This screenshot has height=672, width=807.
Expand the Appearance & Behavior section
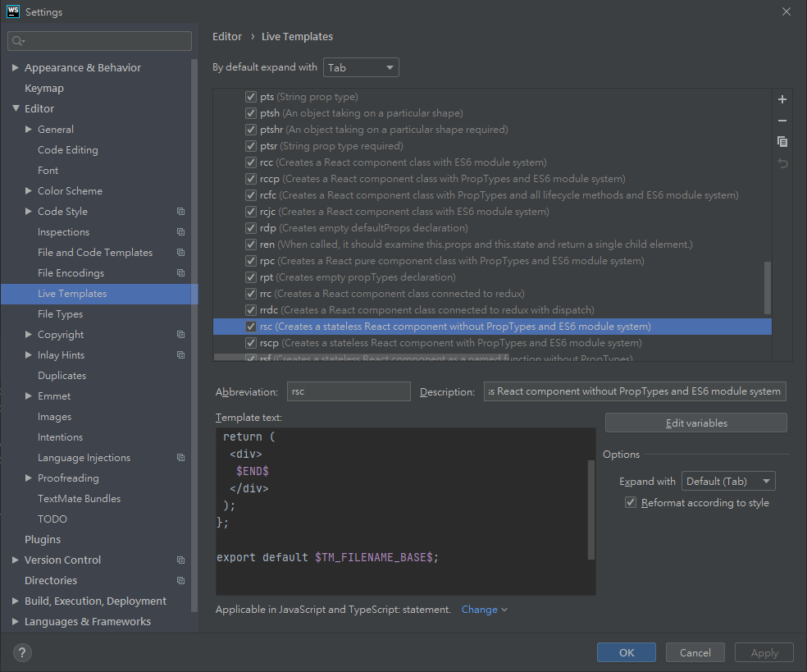(16, 68)
